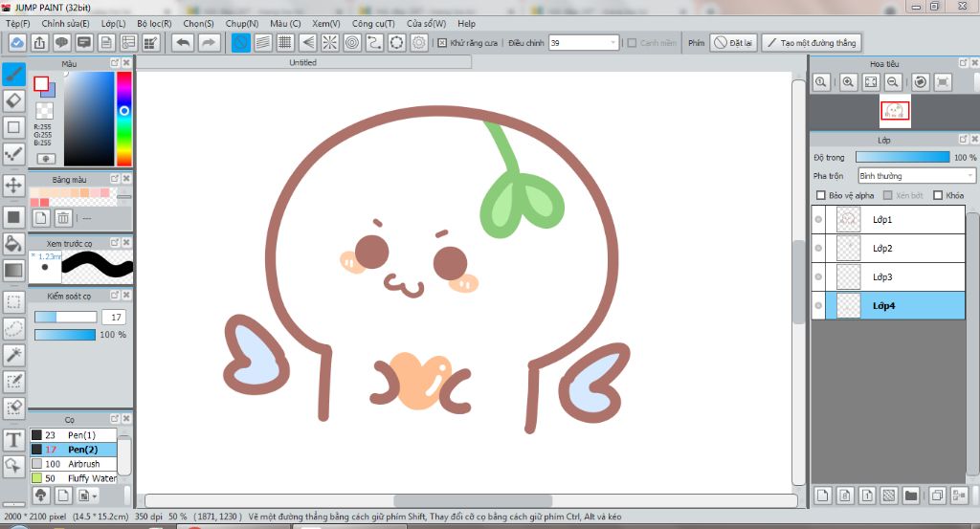Enable the Bảo vệ alpha checkbox

pos(821,195)
